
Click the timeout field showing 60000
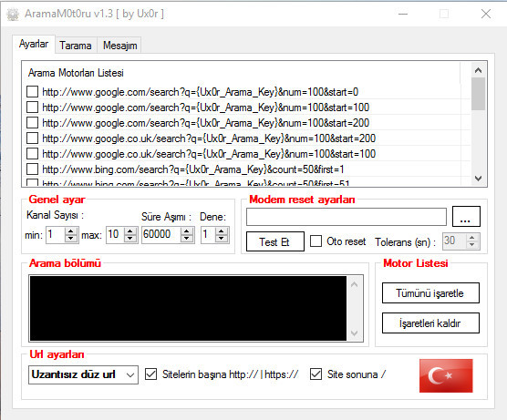tap(161, 234)
